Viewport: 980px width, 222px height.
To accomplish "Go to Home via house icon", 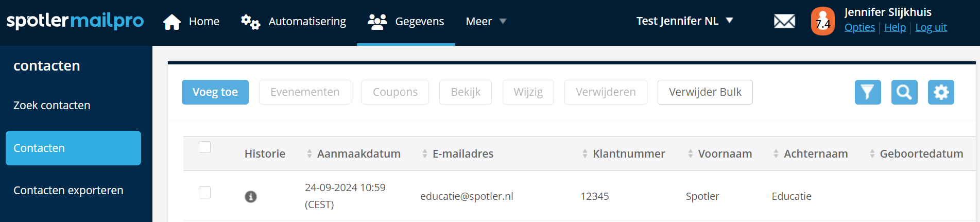I will 172,22.
